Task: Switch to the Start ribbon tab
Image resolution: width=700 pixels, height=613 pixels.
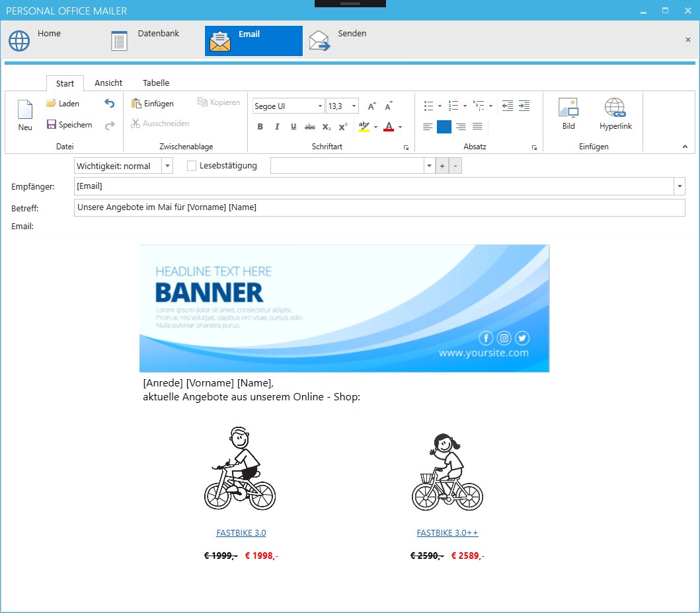Action: pos(65,83)
